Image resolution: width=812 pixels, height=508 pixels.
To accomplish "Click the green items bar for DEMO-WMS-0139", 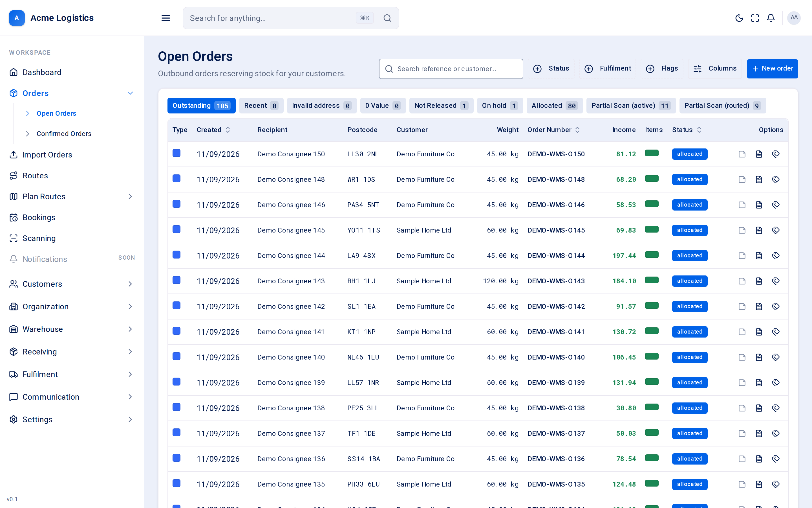I will click(652, 382).
